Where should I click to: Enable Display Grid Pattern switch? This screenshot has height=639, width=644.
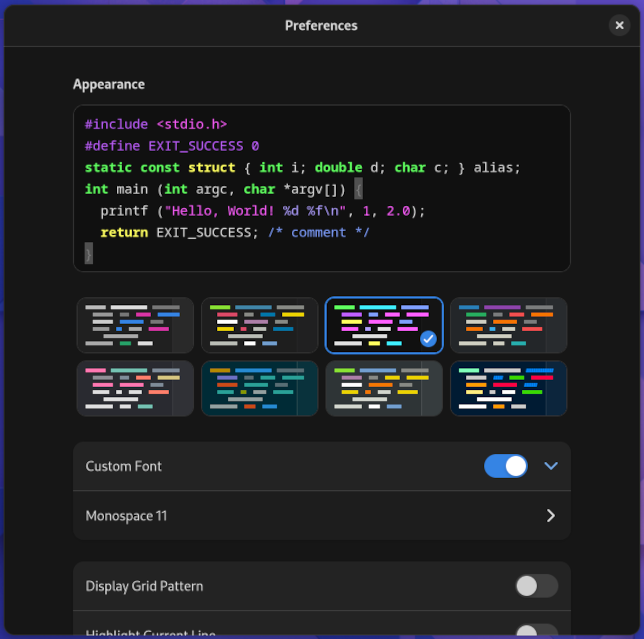536,586
